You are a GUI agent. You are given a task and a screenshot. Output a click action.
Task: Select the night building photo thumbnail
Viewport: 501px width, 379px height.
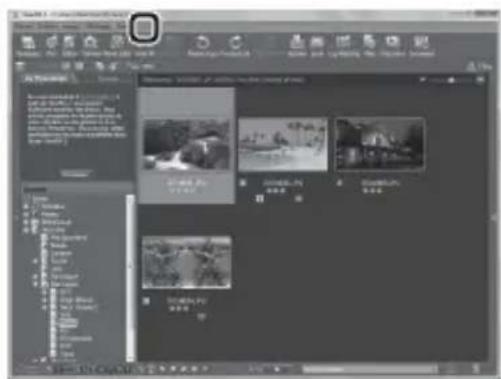pyautogui.click(x=380, y=144)
